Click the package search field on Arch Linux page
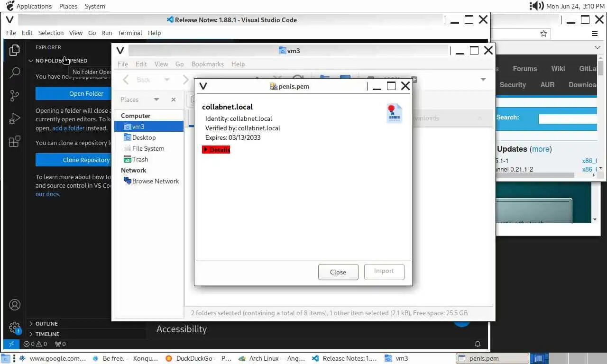The image size is (607, 364). pos(567,119)
